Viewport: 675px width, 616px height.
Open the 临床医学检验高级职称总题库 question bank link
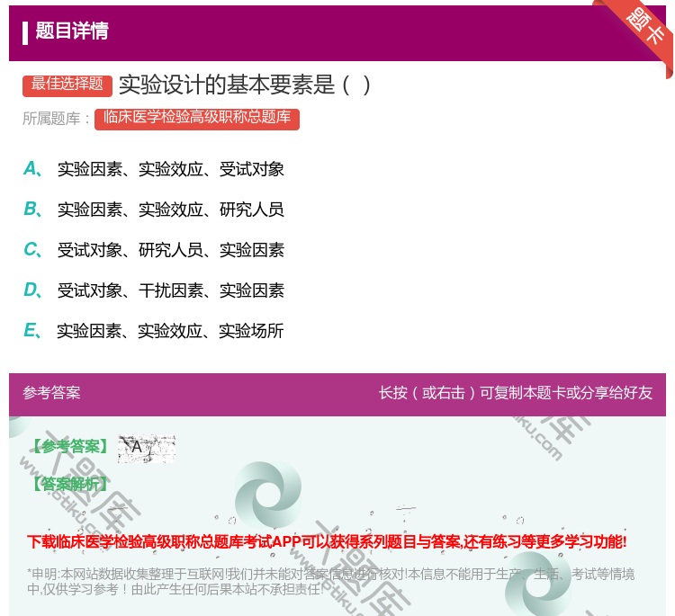[x=197, y=119]
